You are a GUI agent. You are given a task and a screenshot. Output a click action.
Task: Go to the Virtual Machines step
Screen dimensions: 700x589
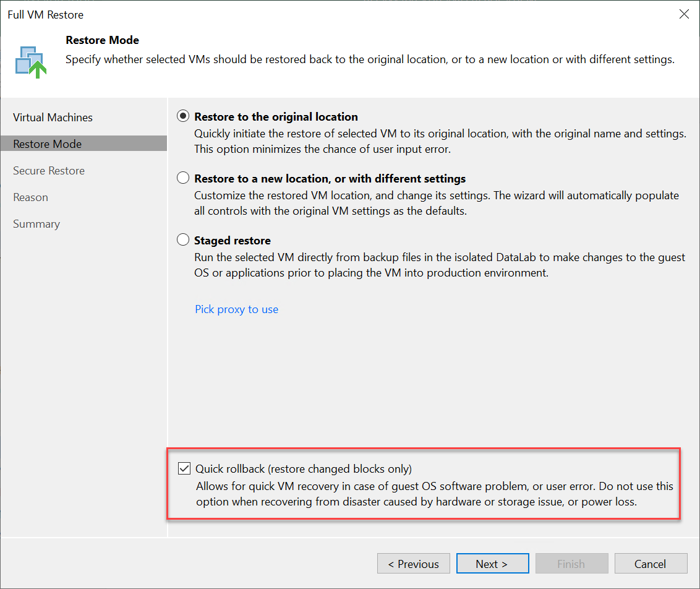(53, 118)
